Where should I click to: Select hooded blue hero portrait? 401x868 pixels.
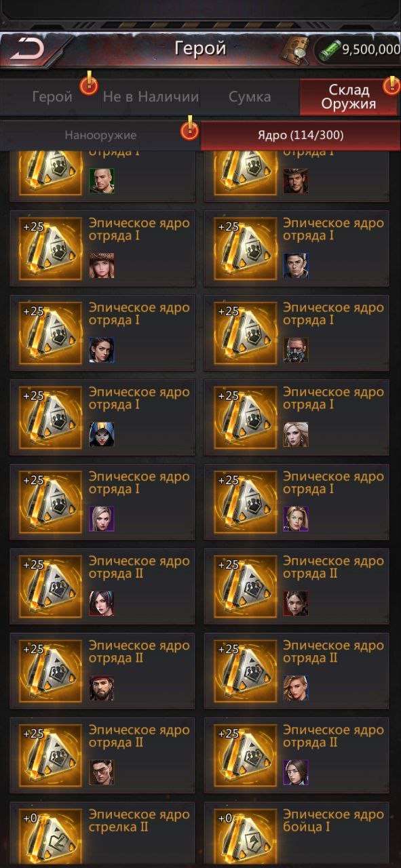tap(102, 435)
